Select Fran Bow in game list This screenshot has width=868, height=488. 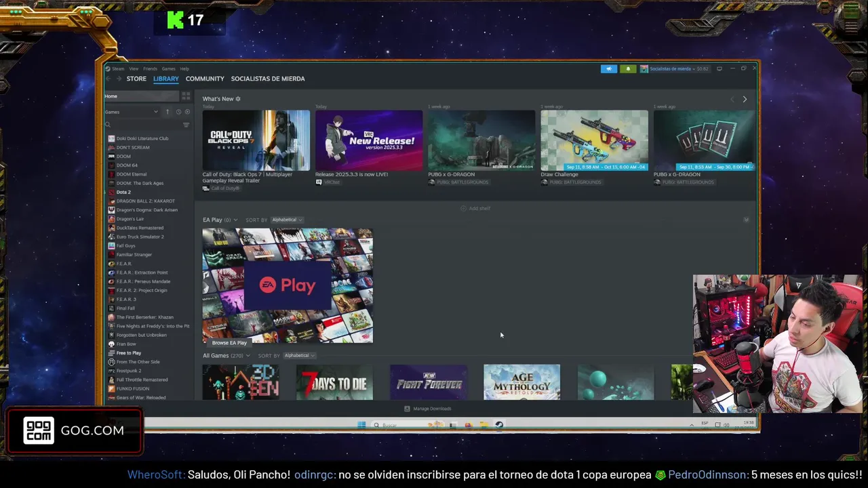[x=126, y=344]
